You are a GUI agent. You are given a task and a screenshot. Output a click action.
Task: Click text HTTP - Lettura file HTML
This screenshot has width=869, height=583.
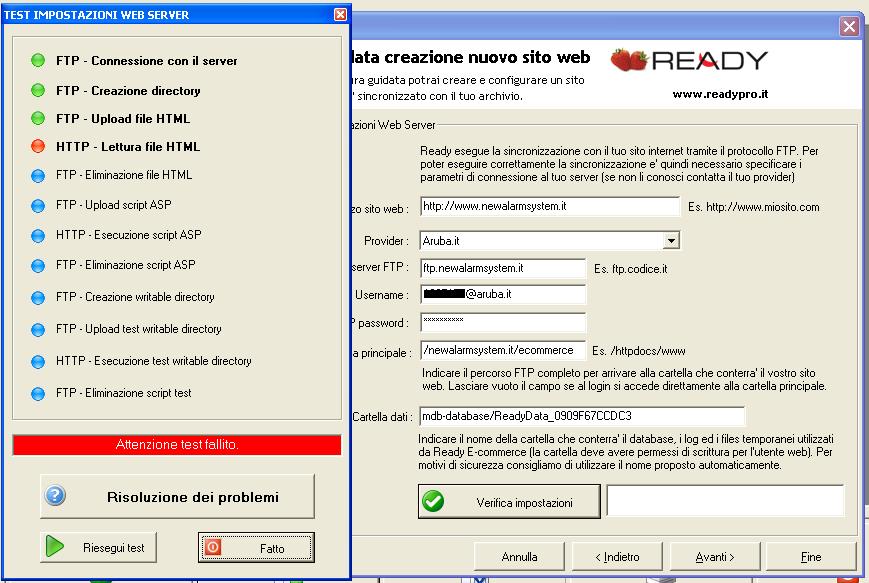point(128,147)
